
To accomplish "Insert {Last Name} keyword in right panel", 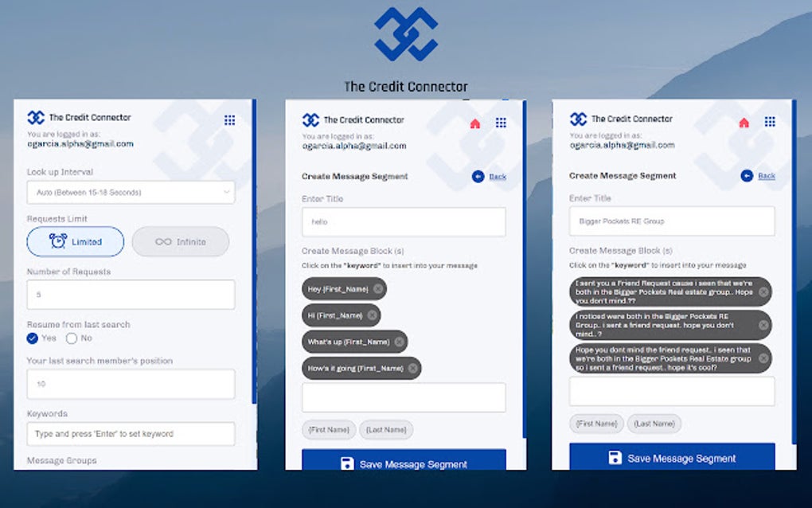I will pos(654,424).
